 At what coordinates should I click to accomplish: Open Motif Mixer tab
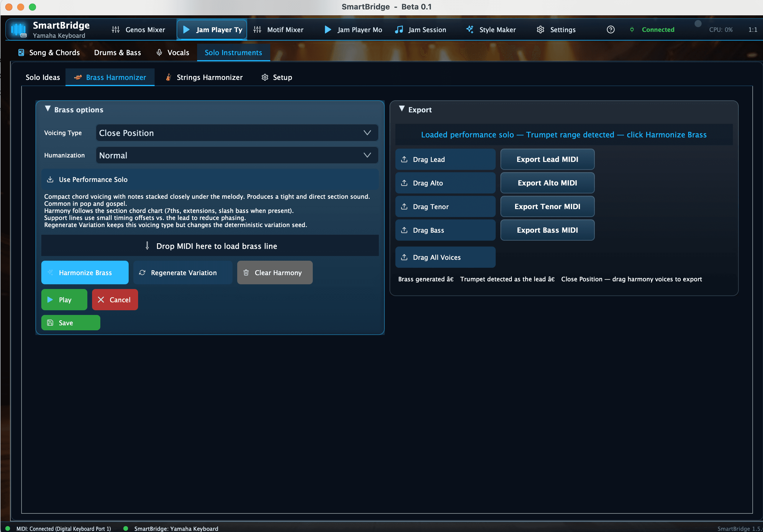pyautogui.click(x=279, y=29)
